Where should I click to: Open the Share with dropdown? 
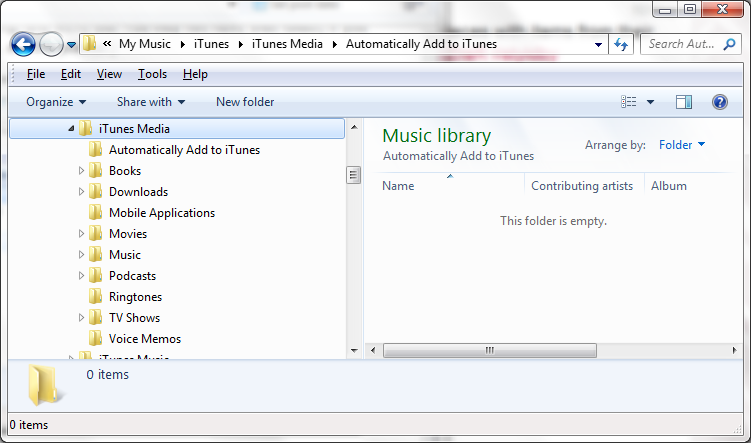(151, 102)
